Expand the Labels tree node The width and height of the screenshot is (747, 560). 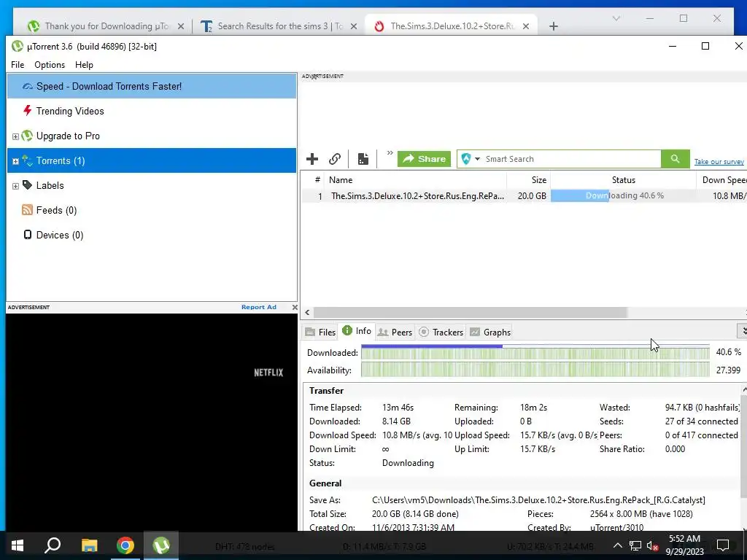point(15,186)
